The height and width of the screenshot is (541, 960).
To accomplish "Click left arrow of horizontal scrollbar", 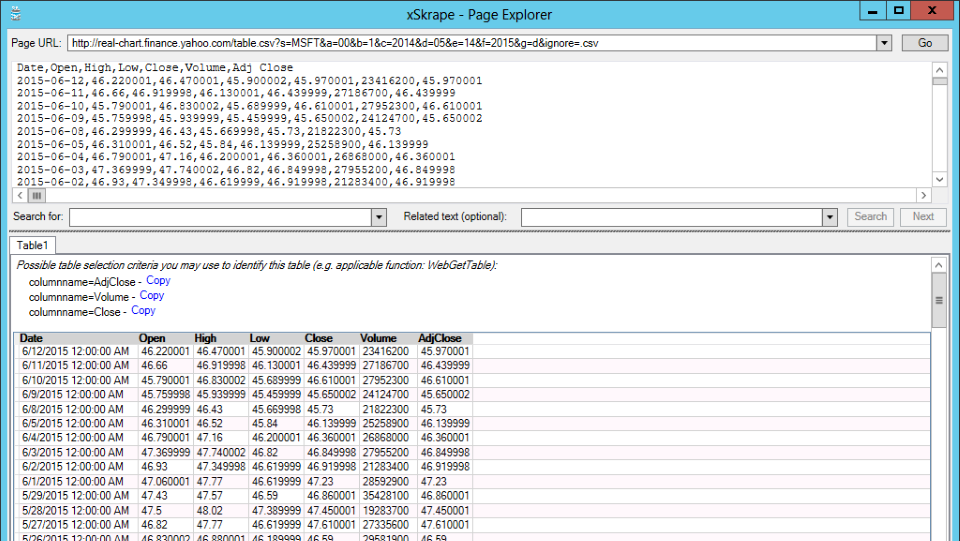I will pos(20,195).
